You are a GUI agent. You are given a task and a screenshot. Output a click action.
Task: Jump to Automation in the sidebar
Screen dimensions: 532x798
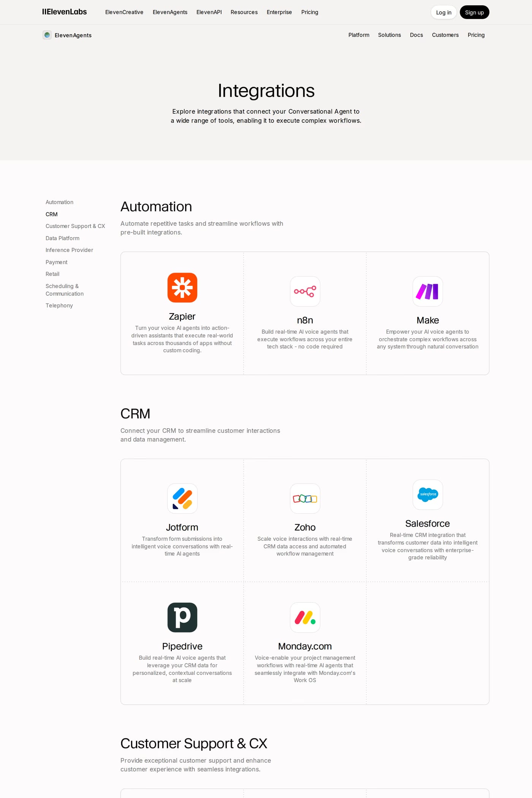click(x=59, y=202)
